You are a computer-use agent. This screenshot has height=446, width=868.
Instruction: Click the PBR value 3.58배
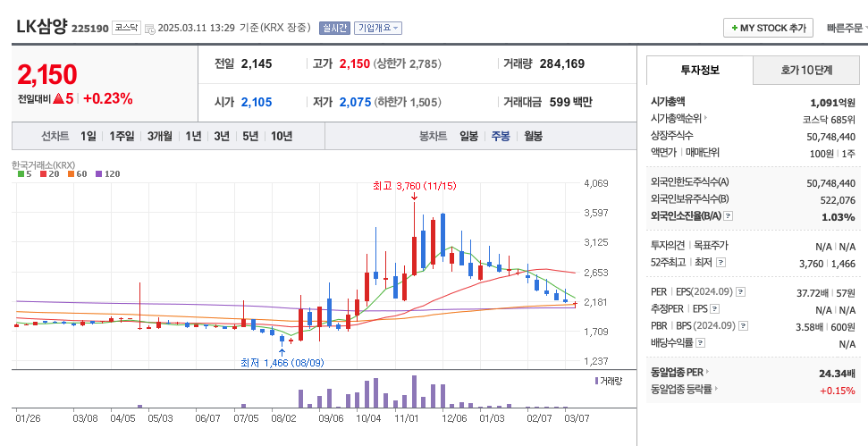[x=809, y=327]
